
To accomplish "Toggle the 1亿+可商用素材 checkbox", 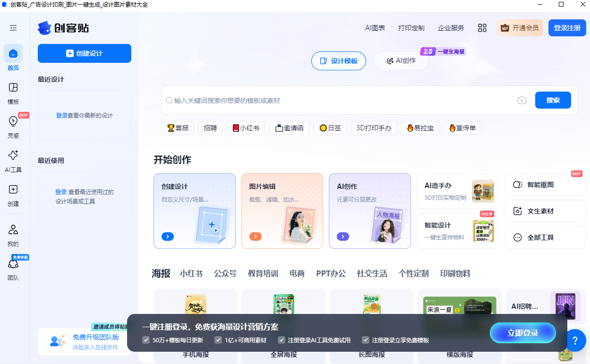I will coord(218,339).
